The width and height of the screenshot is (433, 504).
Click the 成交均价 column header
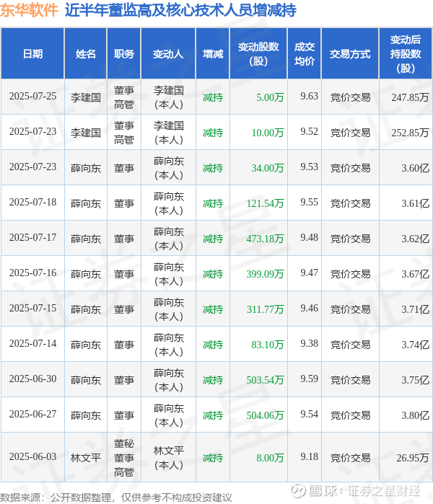pos(305,53)
